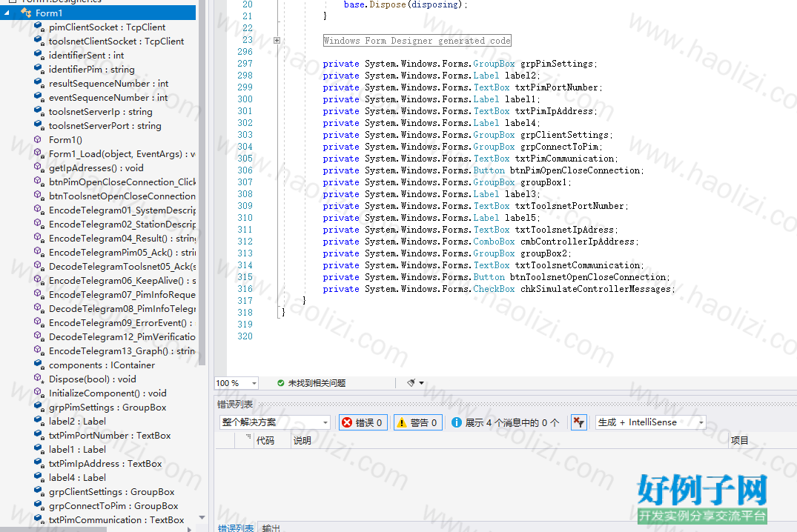Click the getIpAdresses method icon
Viewport: 797px width, 532px height.
point(39,167)
